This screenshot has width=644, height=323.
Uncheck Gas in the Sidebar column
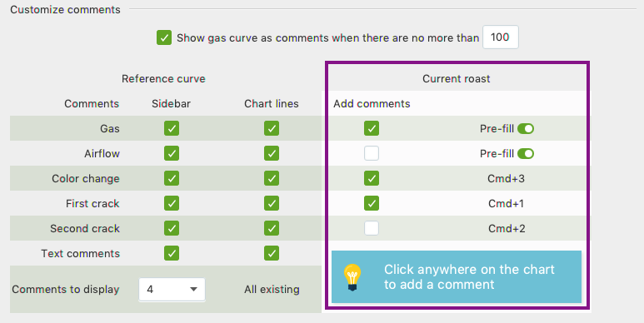coord(172,128)
